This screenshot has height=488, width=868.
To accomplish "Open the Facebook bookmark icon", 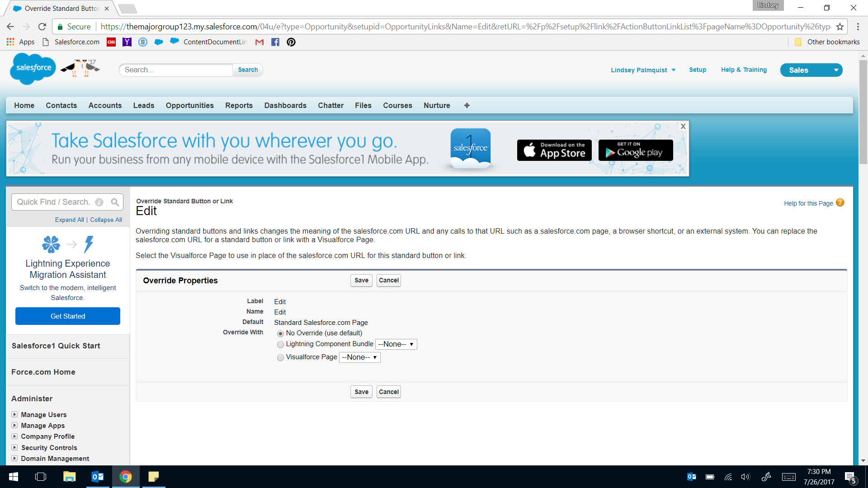I will pyautogui.click(x=275, y=42).
